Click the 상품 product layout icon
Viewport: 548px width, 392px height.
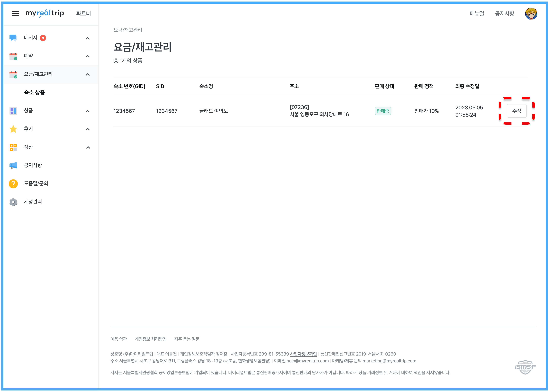click(13, 111)
